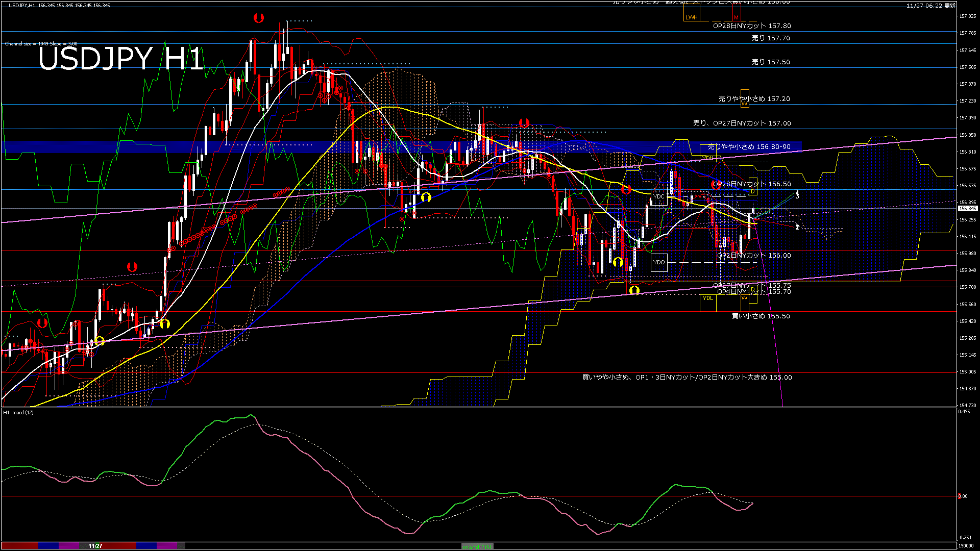Click the 売り 157.70 sell-level label
The width and height of the screenshot is (980, 551).
771,38
